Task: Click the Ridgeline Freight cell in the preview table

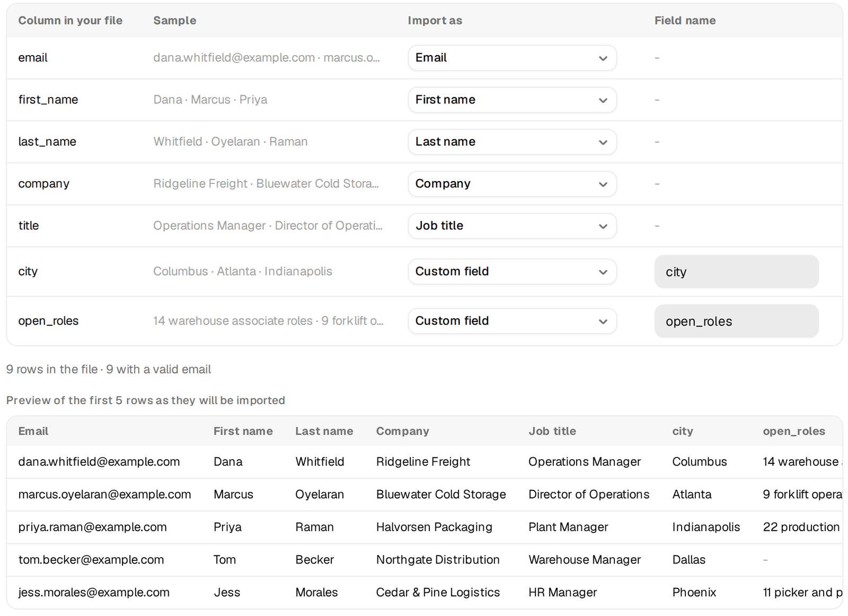Action: click(x=423, y=462)
